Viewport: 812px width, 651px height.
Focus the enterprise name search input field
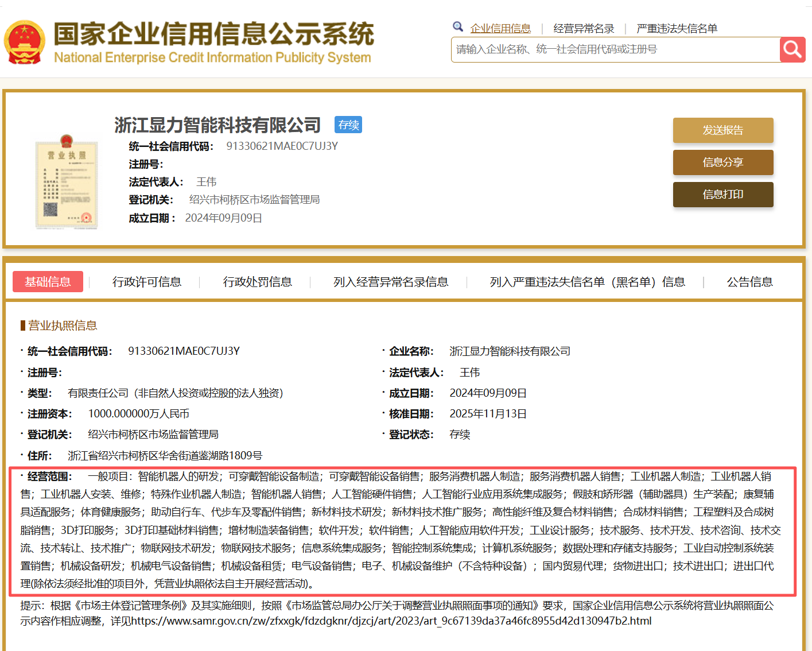[x=615, y=50]
